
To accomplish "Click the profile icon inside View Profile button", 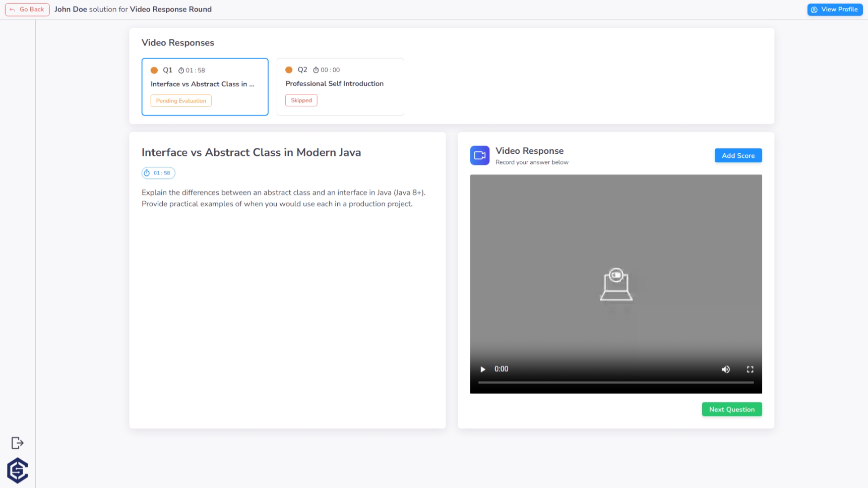I will click(x=814, y=9).
